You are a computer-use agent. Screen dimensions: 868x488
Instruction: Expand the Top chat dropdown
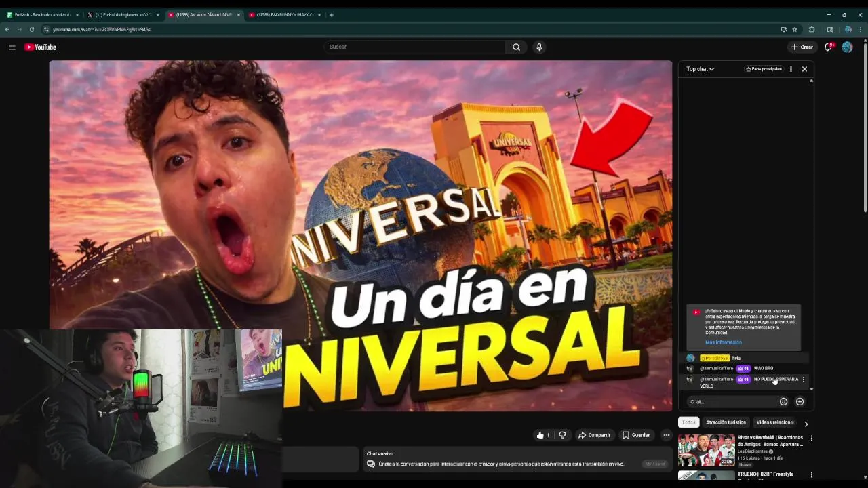pos(700,69)
